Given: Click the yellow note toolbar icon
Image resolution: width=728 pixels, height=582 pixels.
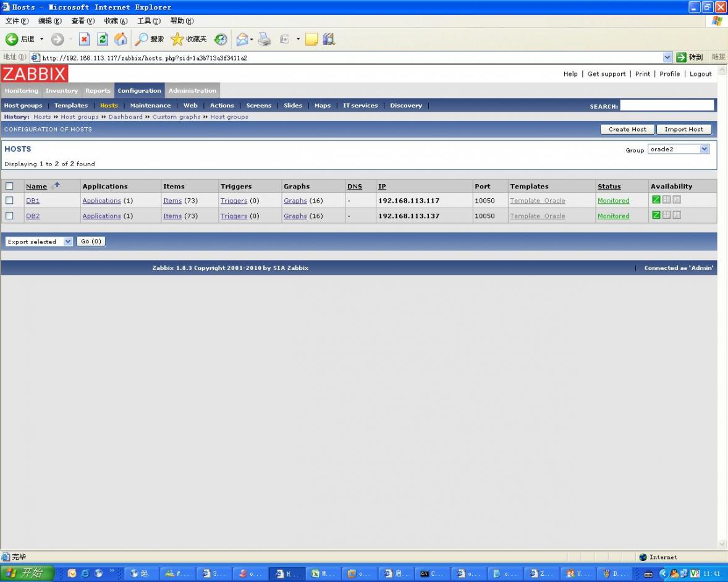Looking at the screenshot, I should [311, 39].
